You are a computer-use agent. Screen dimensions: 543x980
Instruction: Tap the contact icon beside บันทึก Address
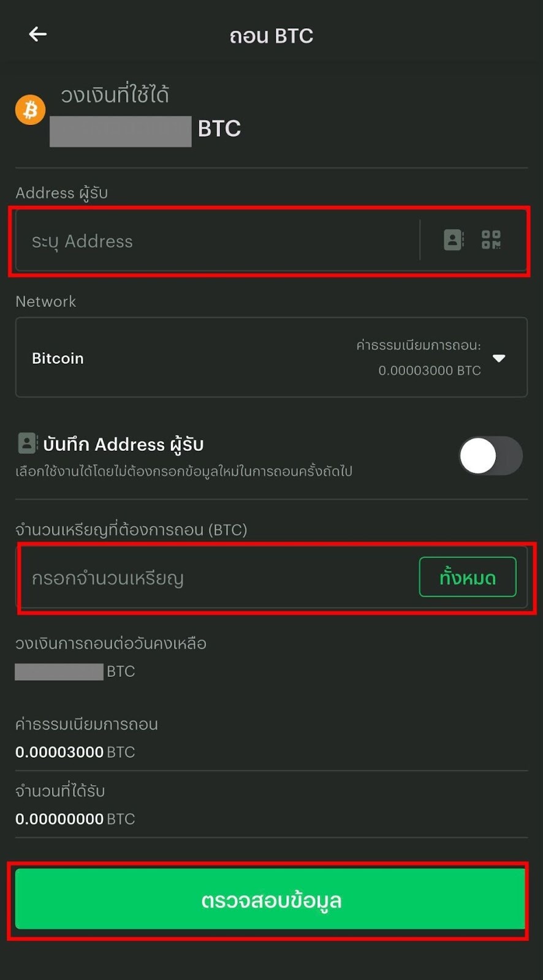tap(27, 443)
